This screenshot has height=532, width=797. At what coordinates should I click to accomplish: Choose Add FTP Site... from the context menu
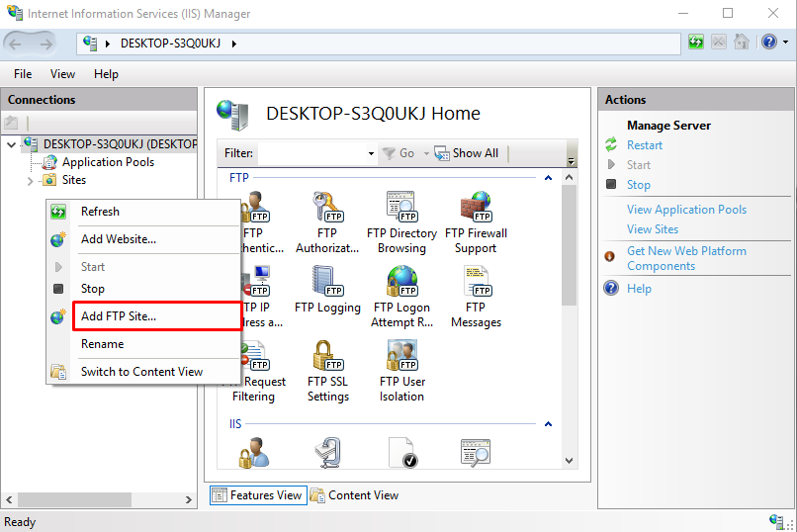coord(143,316)
